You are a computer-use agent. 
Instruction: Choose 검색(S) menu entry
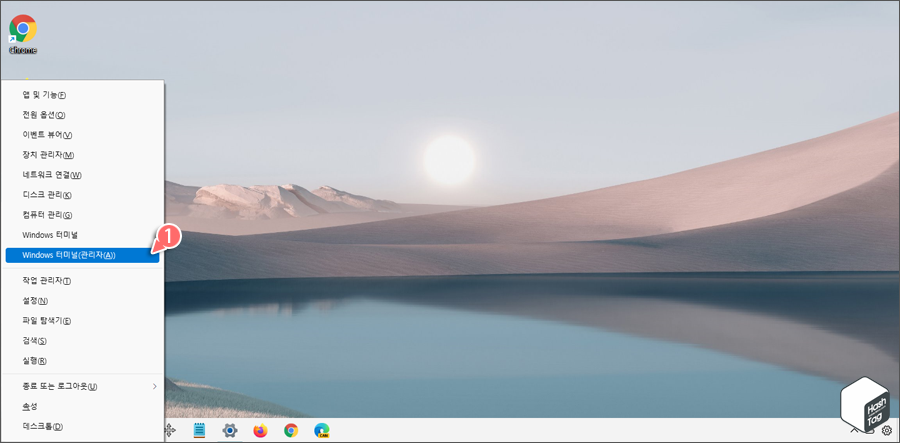pyautogui.click(x=82, y=341)
